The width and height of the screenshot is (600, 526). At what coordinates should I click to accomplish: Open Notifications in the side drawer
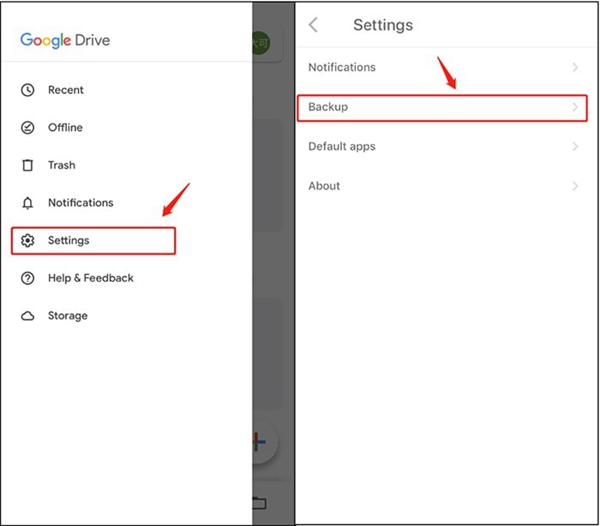click(81, 203)
